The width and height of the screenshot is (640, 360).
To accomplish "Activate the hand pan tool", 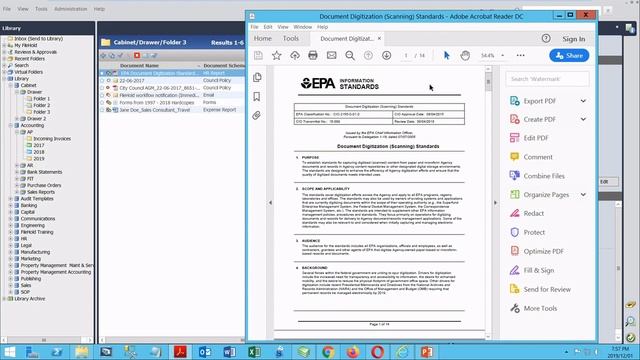I will coord(465,55).
